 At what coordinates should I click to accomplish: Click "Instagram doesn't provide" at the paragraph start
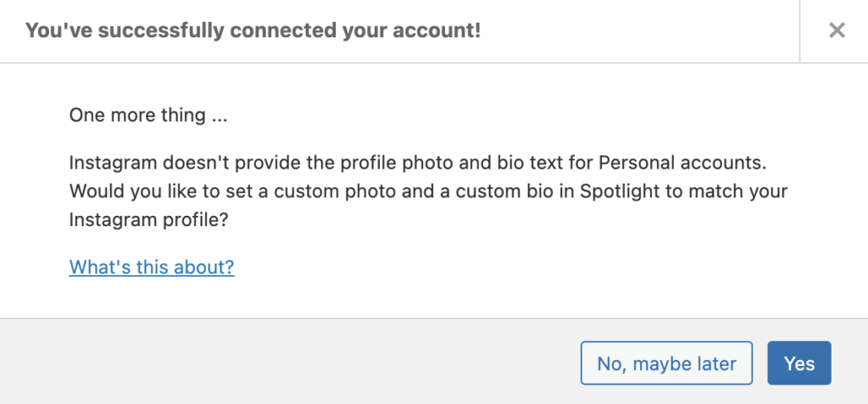pos(163,161)
